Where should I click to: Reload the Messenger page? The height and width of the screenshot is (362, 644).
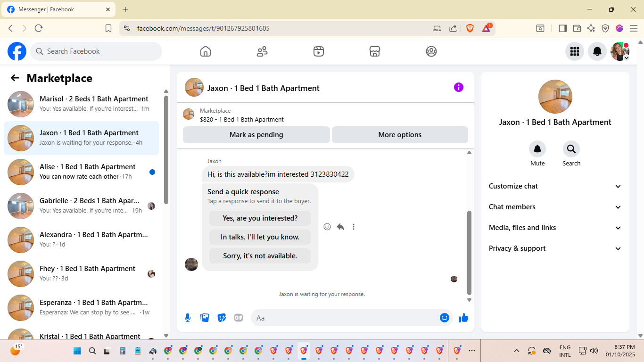(39, 28)
